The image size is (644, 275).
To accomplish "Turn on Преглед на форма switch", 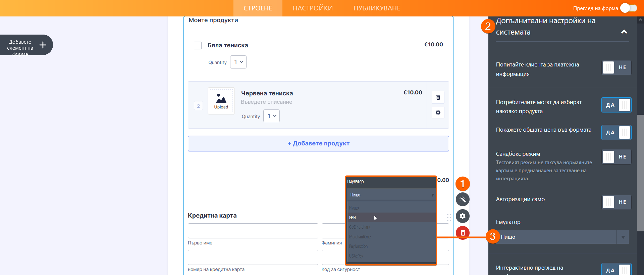I will click(x=628, y=8).
